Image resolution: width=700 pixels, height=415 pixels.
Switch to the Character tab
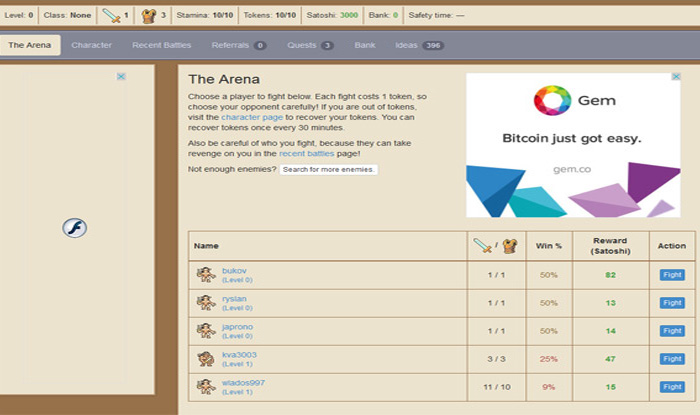(x=92, y=45)
